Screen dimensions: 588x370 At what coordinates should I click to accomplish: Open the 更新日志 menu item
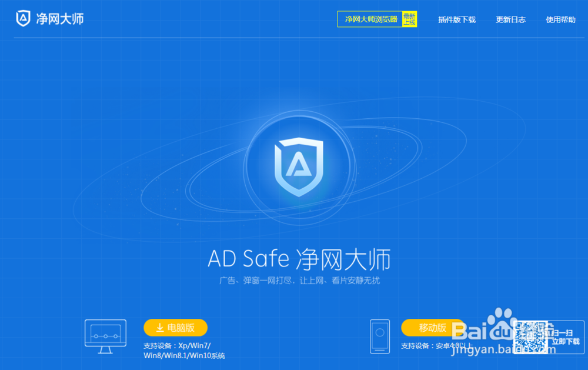pyautogui.click(x=510, y=19)
